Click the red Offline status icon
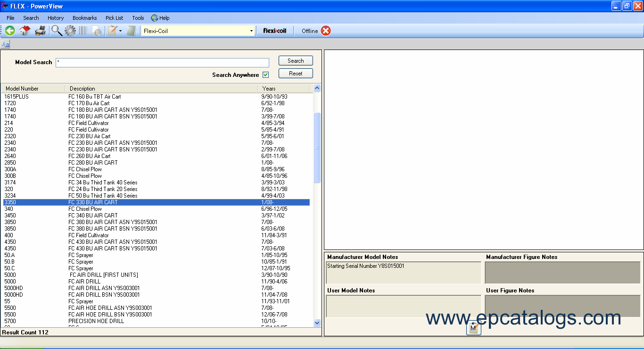This screenshot has height=349, width=644. [x=326, y=31]
